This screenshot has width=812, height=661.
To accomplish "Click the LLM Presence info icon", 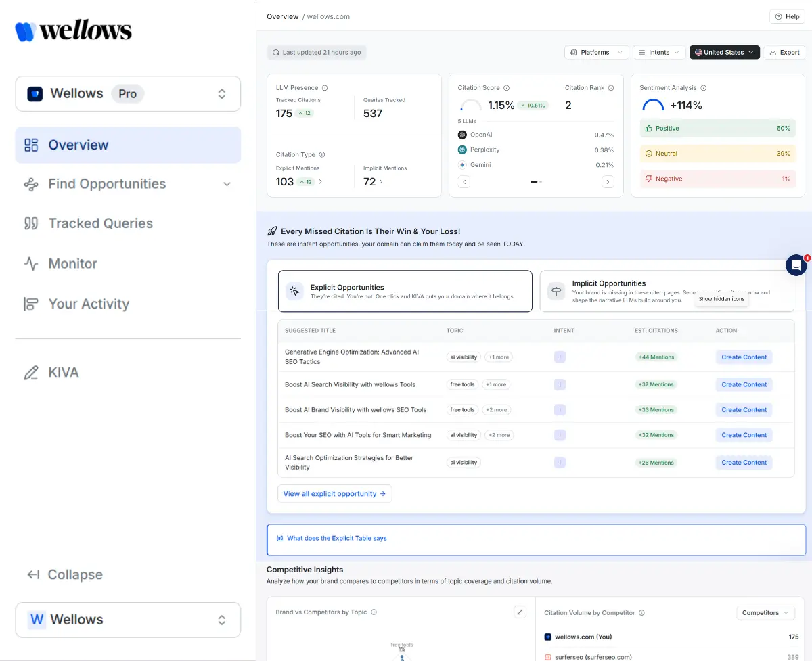I will pos(325,88).
